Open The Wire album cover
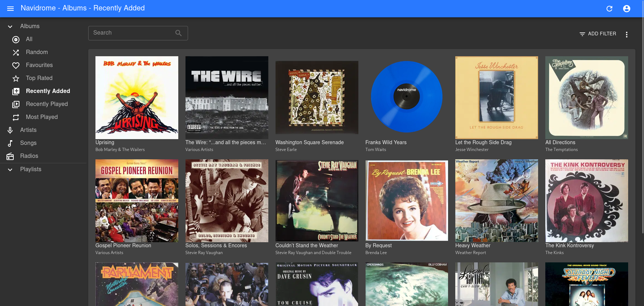This screenshot has height=306, width=644. tap(227, 98)
